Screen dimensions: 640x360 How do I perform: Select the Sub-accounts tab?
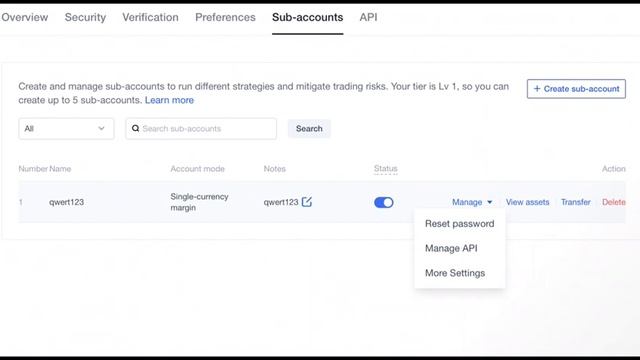tap(308, 17)
